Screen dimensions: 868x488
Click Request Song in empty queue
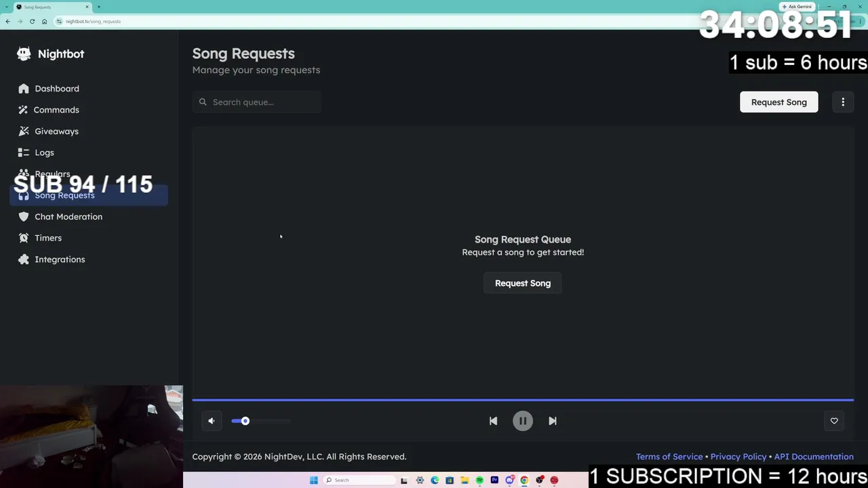click(523, 283)
